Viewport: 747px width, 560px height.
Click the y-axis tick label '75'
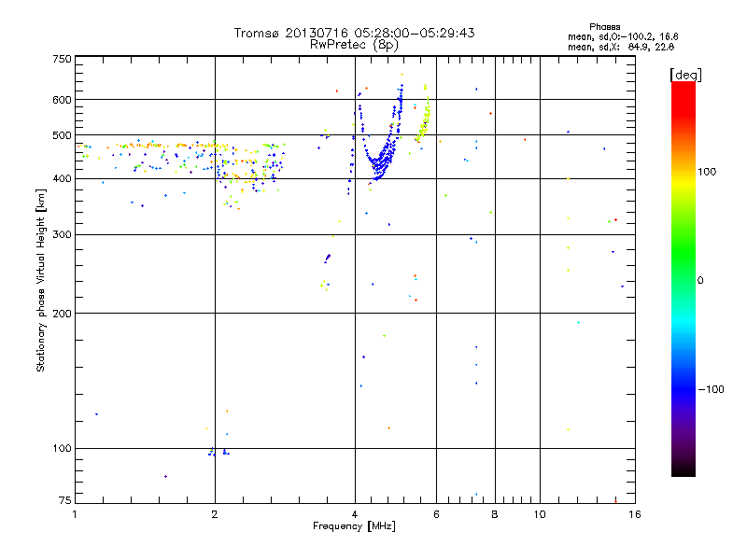tap(65, 500)
